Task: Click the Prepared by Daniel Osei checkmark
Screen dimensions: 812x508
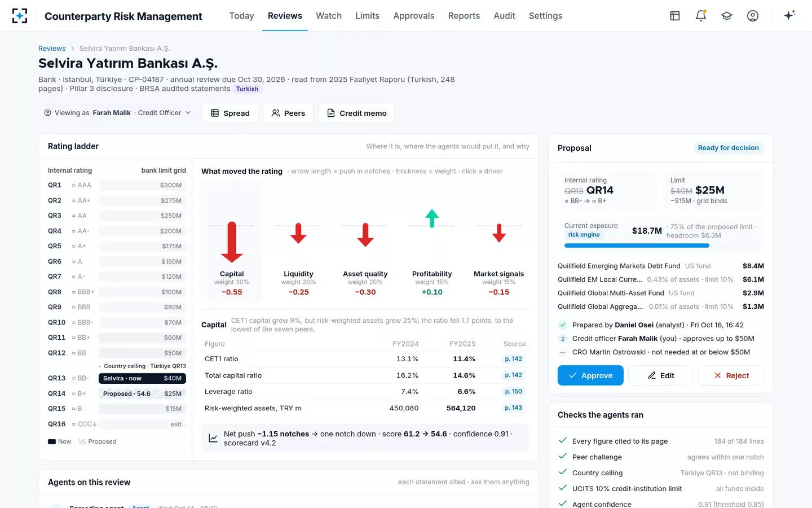Action: coord(563,325)
